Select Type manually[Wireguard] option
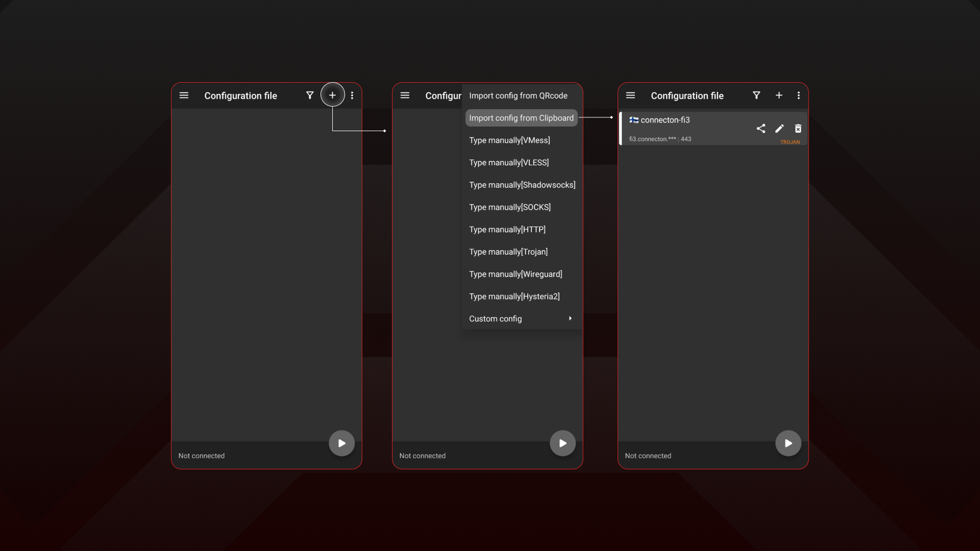 click(x=516, y=274)
